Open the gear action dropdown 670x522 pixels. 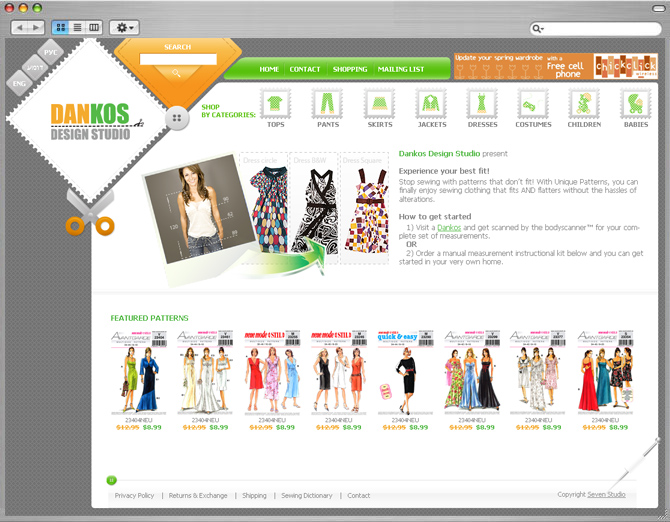pyautogui.click(x=125, y=28)
